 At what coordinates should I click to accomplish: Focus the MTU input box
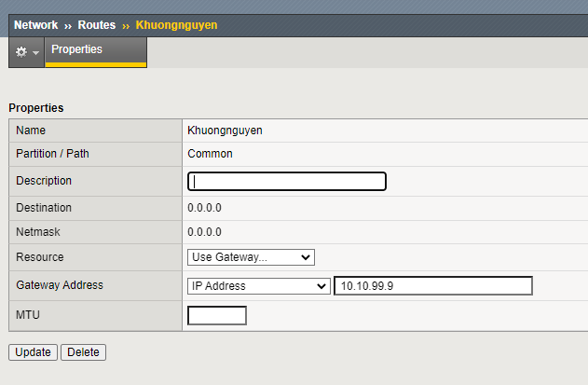point(217,316)
